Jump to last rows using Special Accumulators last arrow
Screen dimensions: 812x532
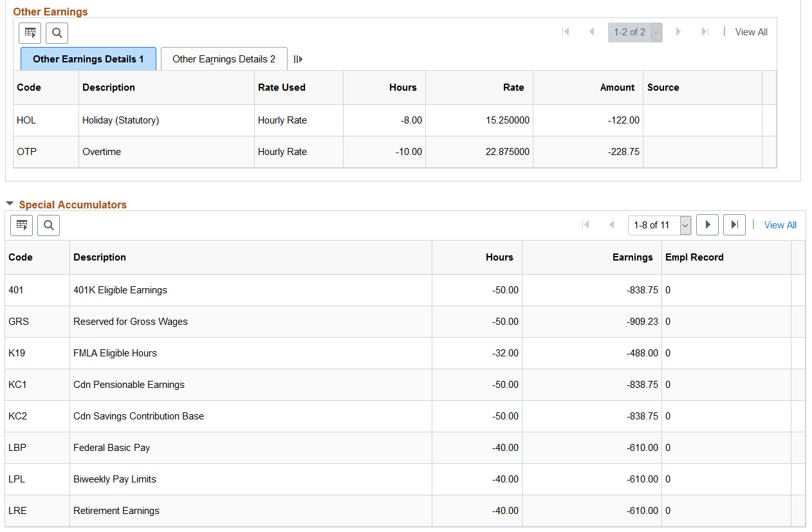pyautogui.click(x=734, y=225)
